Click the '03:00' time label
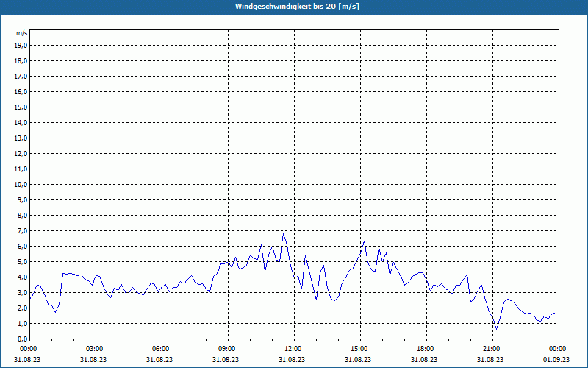The height and width of the screenshot is (368, 588). pos(96,349)
